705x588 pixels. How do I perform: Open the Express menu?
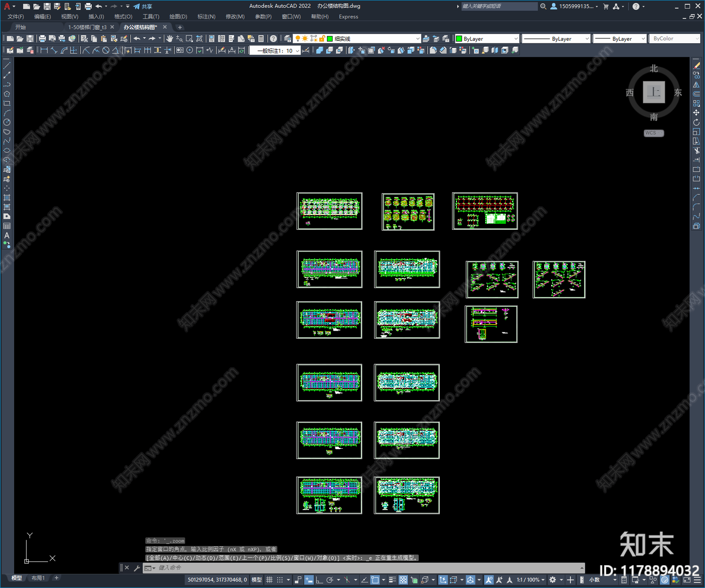[x=349, y=17]
